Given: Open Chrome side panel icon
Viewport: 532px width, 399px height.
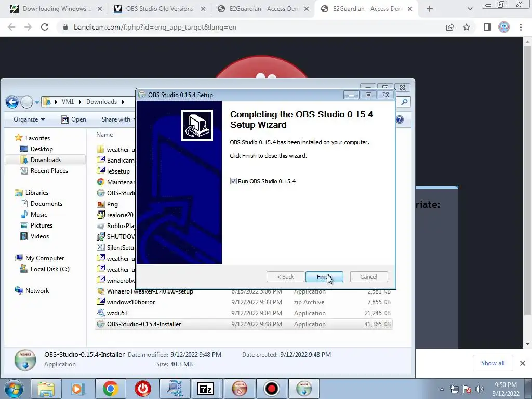Looking at the screenshot, I should [x=487, y=27].
